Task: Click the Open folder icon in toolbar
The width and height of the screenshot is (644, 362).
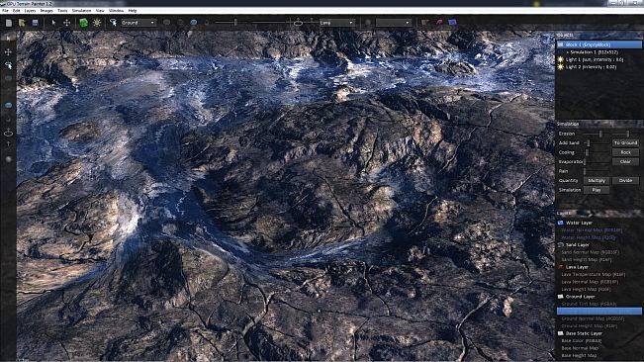Action: 22,23
